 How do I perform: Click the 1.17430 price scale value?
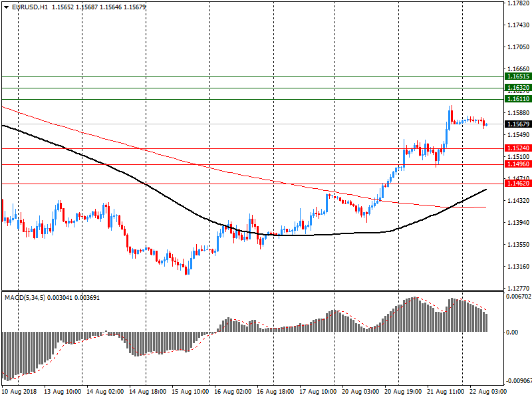[x=519, y=25]
